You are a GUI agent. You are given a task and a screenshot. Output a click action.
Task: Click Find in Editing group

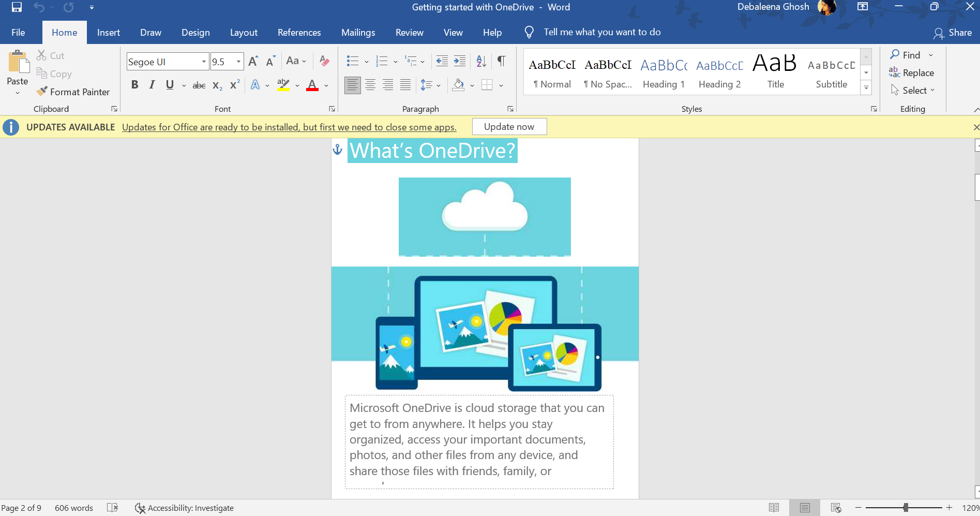[905, 55]
